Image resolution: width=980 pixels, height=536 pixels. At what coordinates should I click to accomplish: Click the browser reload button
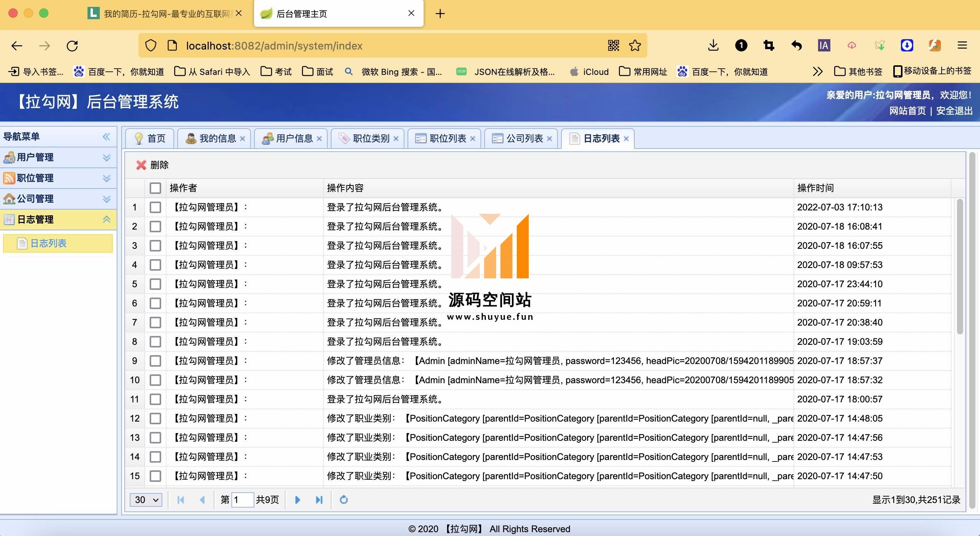[x=72, y=46]
